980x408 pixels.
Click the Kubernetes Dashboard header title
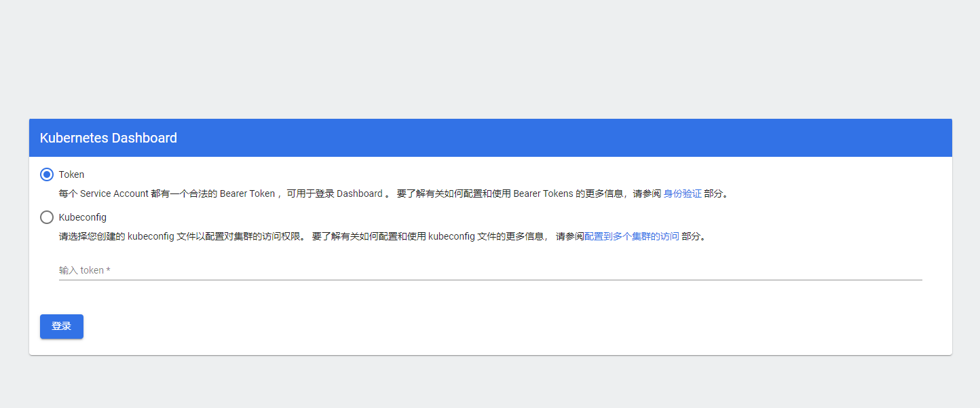(x=109, y=138)
